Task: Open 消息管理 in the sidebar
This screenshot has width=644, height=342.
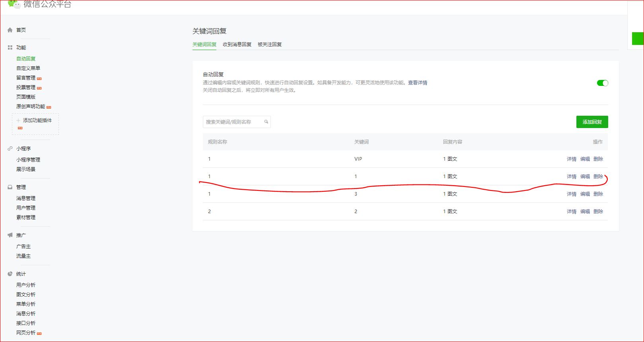Action: 26,198
